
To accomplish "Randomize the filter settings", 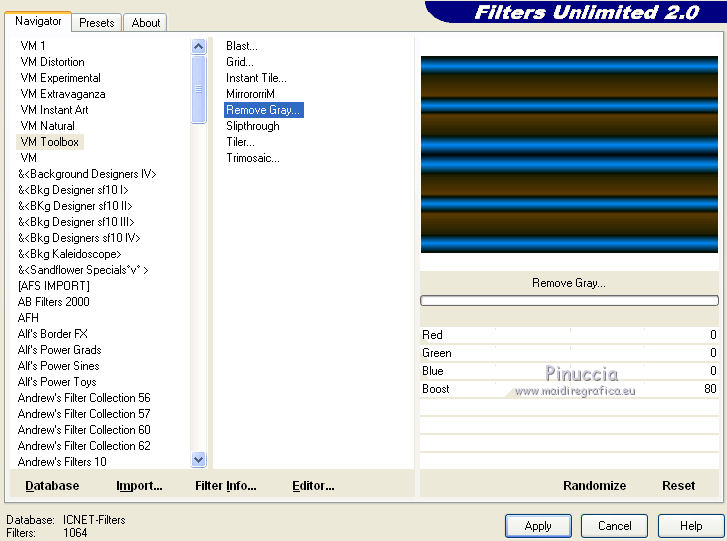I will [594, 485].
